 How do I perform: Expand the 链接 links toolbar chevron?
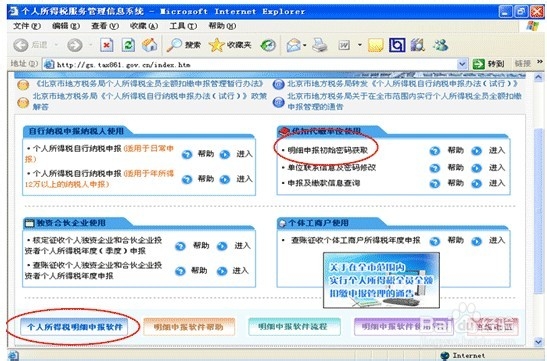540,62
